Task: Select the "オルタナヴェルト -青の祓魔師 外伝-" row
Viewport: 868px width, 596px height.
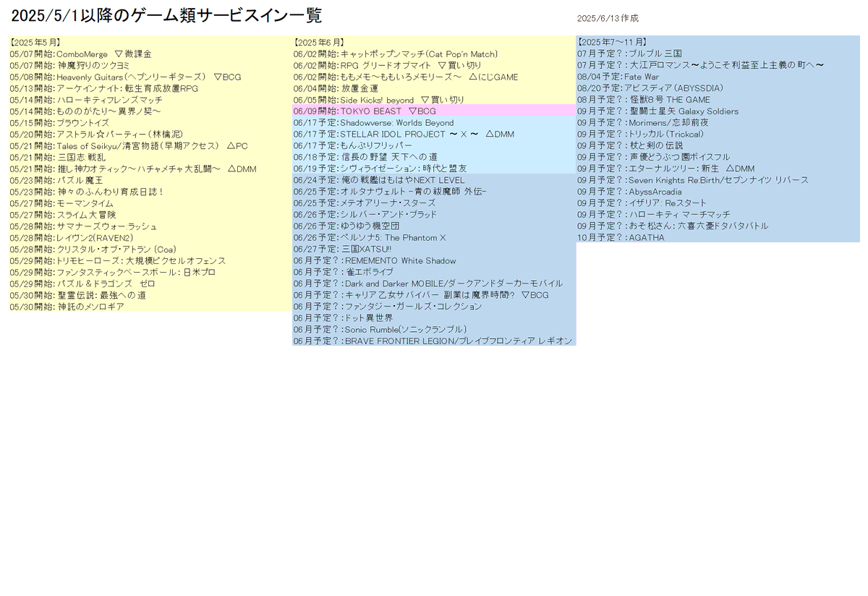Action: tap(434, 192)
